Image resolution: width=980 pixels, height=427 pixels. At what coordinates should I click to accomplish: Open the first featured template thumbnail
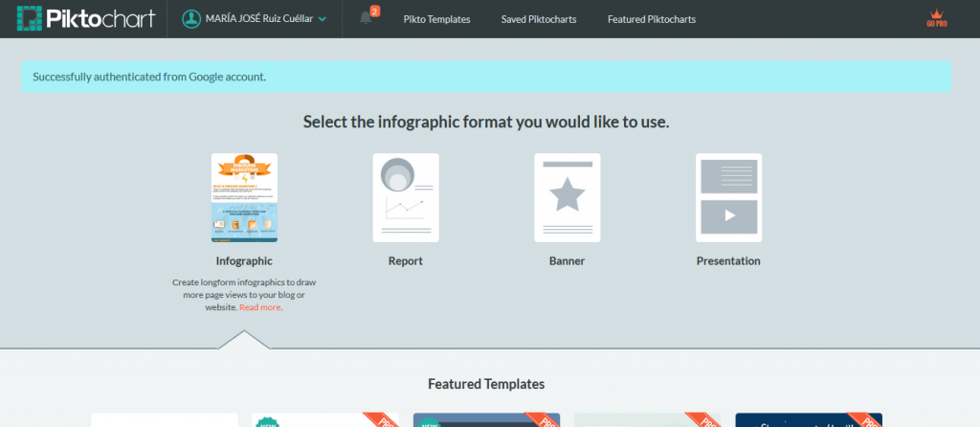(165, 419)
